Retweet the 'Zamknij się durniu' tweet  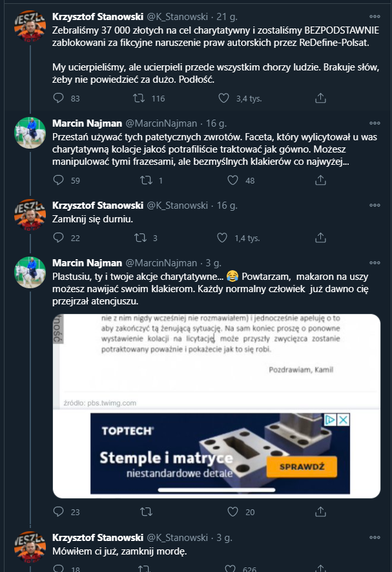[138, 238]
